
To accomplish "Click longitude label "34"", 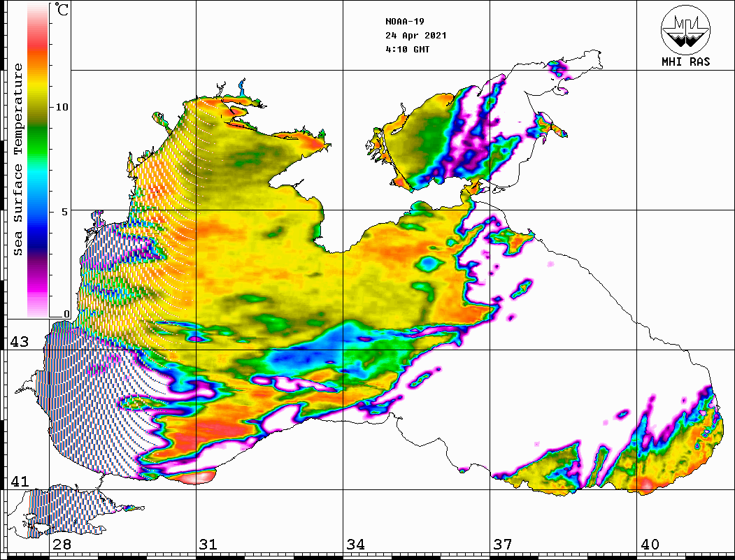I will tap(356, 545).
